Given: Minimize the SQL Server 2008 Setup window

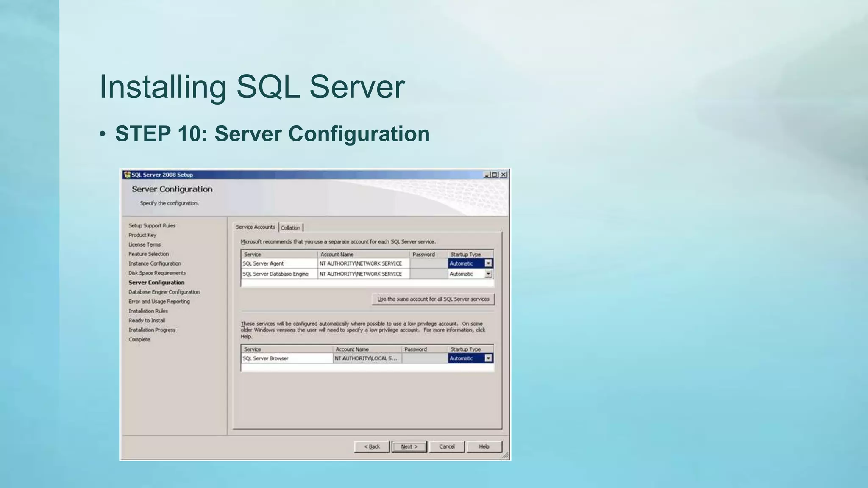Looking at the screenshot, I should point(487,175).
